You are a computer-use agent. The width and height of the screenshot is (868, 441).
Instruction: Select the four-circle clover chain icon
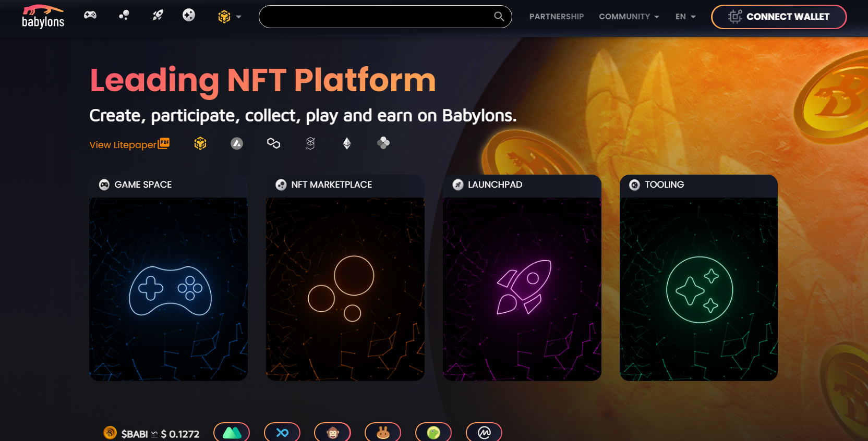pos(383,143)
